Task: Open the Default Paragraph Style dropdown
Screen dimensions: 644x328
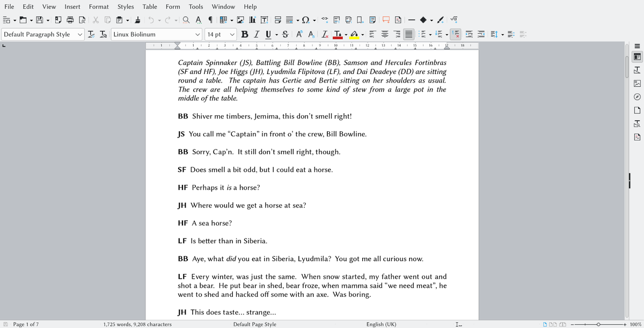Action: (80, 34)
